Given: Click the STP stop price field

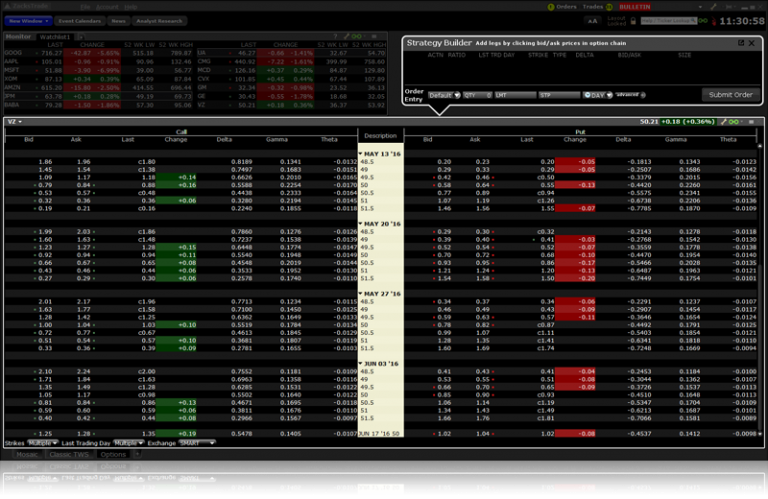Looking at the screenshot, I should click(559, 95).
